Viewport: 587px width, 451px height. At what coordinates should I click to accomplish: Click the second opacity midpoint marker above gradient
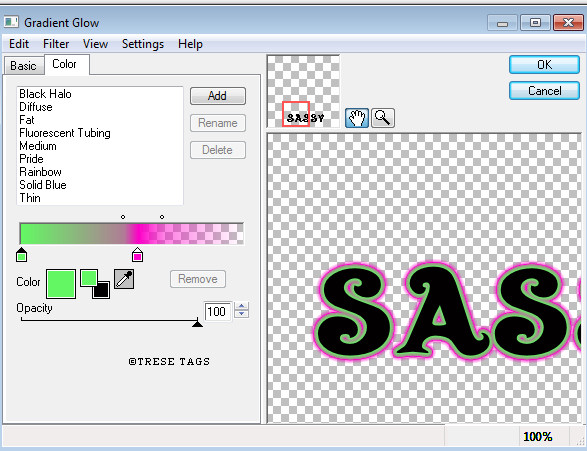[x=162, y=217]
